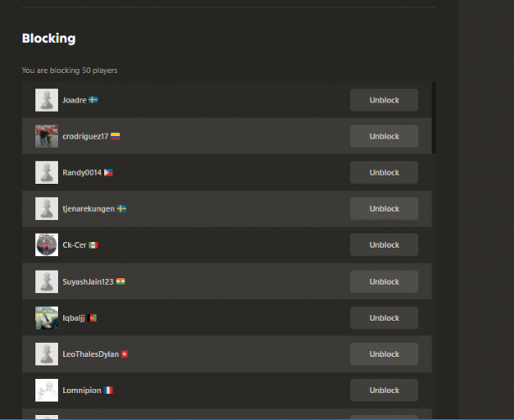Click Mexico flag next to Ck-Cer

93,245
